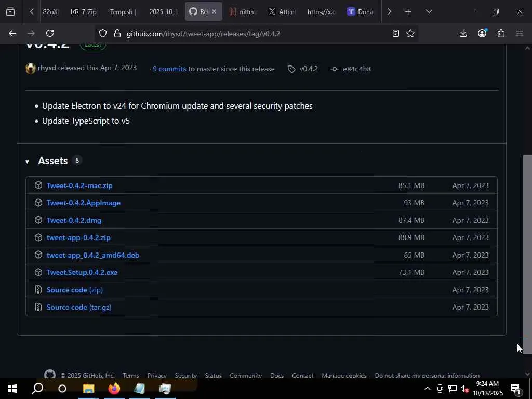The width and height of the screenshot is (532, 399).
Task: Open the Windows notification center
Action: tap(516, 389)
